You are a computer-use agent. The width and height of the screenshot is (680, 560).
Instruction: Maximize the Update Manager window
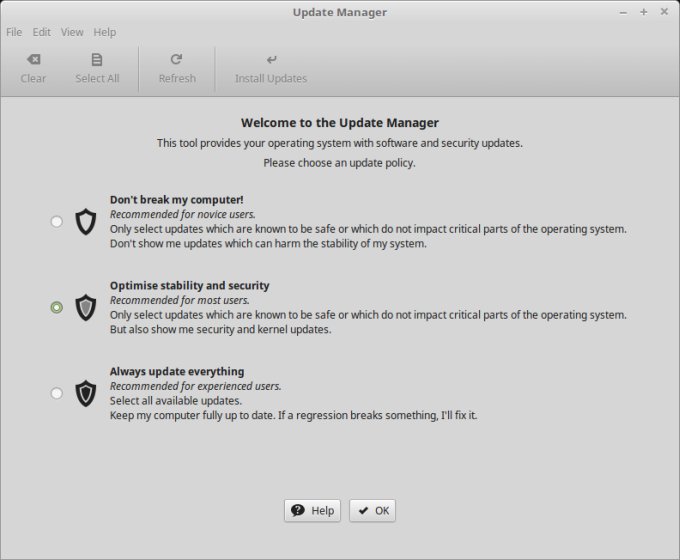644,12
